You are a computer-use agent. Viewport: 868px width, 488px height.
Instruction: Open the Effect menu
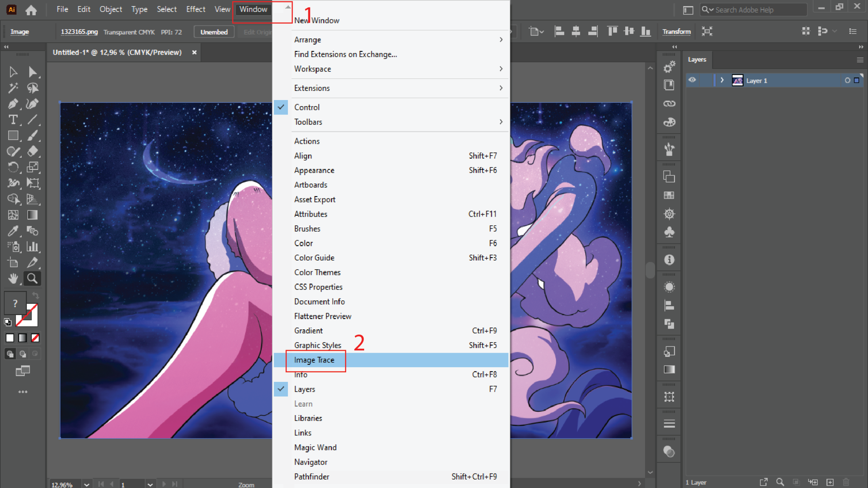click(195, 9)
